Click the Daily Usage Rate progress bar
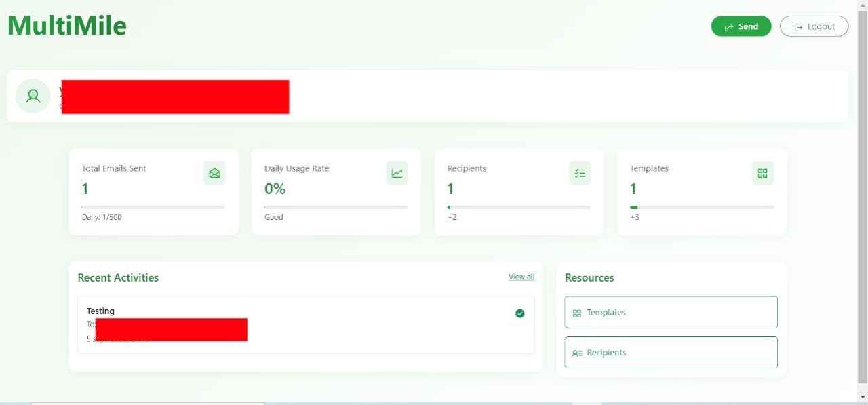The height and width of the screenshot is (405, 868). click(x=336, y=207)
